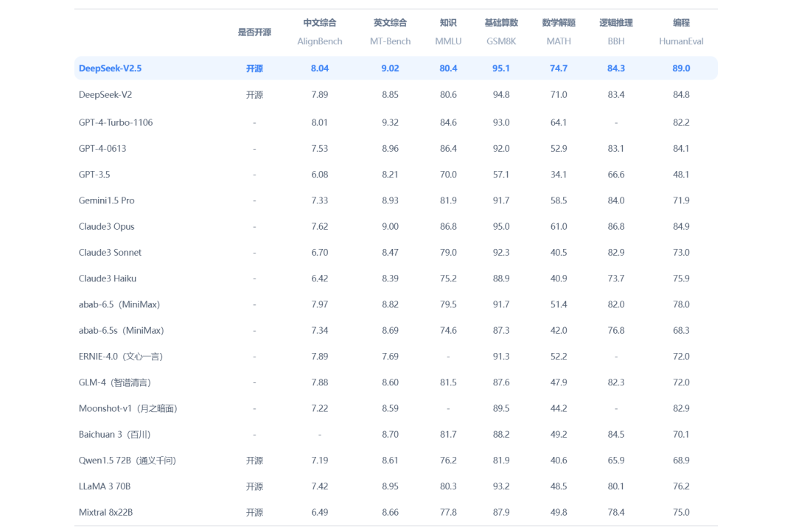Click LLaMA 3 70B 开源 cell
Image resolution: width=796 pixels, height=532 pixels.
coord(254,486)
